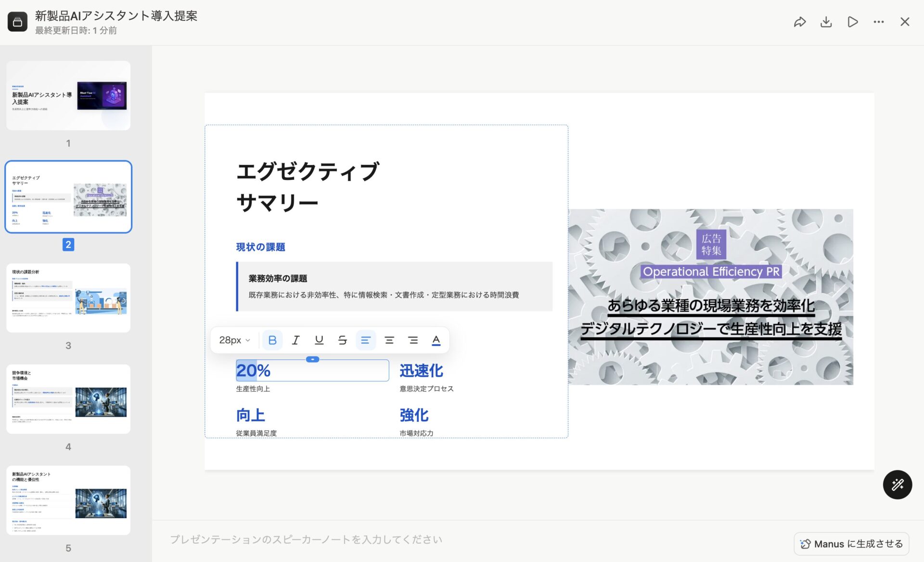Viewport: 924px width, 562px height.
Task: Download the presentation
Action: (826, 22)
